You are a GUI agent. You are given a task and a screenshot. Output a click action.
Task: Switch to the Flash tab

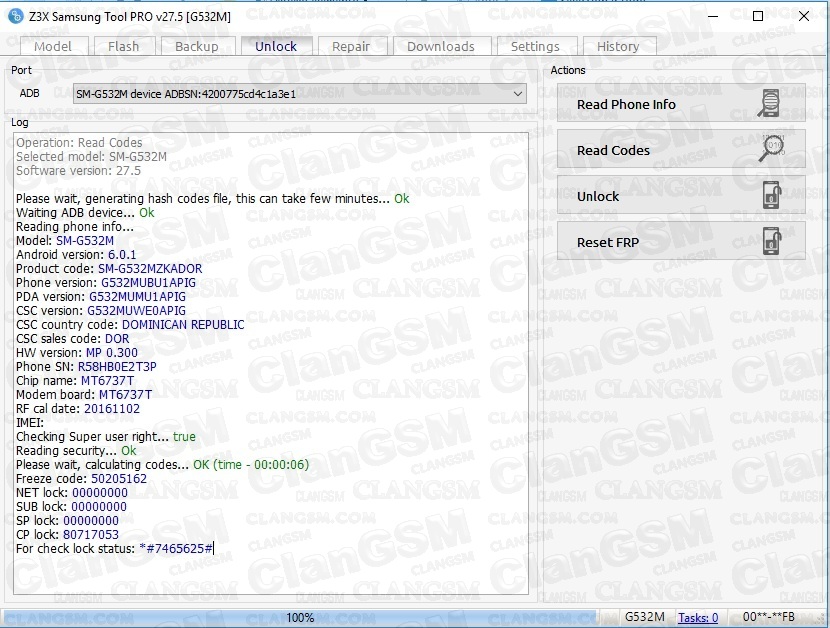[124, 46]
